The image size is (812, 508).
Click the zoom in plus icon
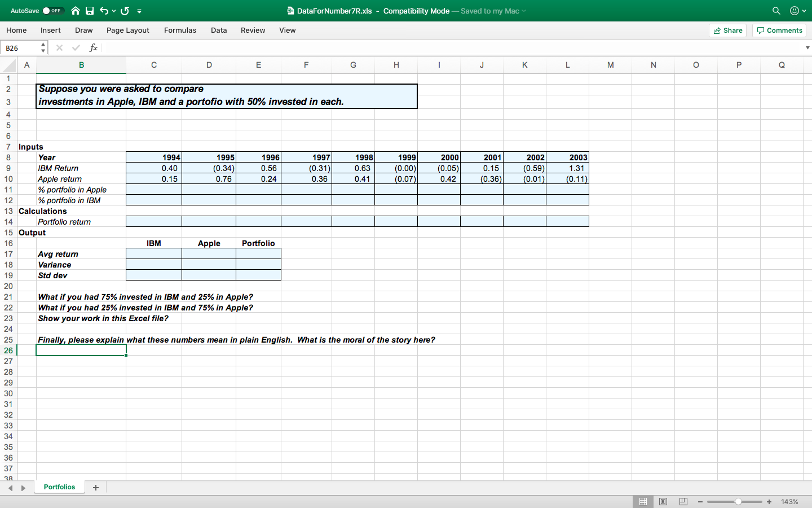pos(769,502)
